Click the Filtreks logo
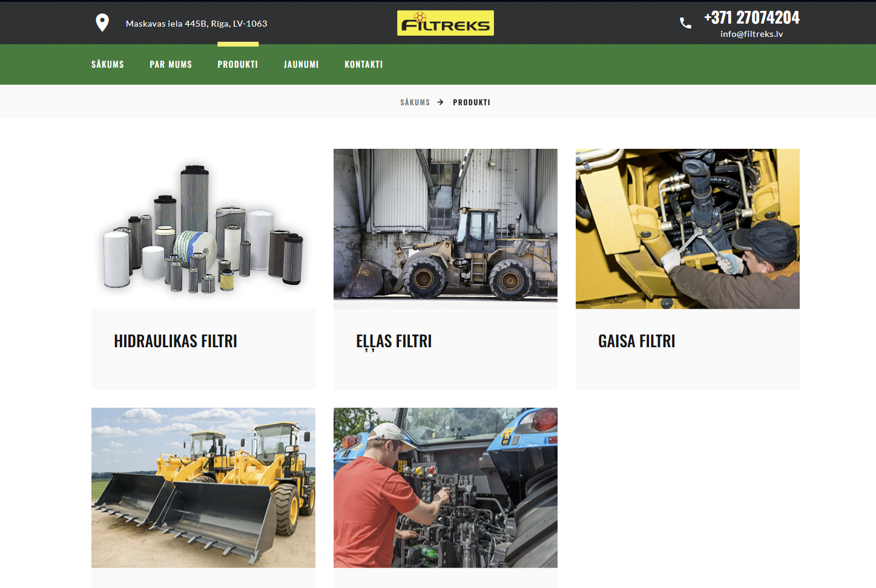 click(445, 23)
